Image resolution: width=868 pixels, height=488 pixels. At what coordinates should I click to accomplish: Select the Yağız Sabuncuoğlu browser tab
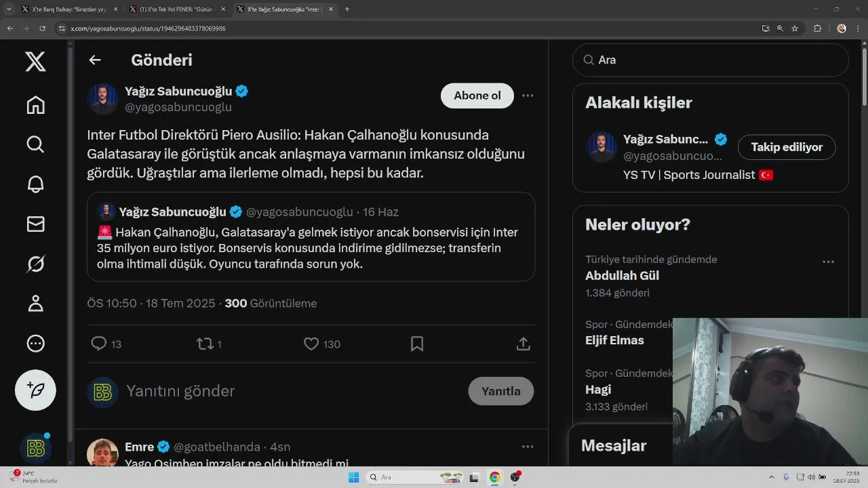[x=285, y=9]
